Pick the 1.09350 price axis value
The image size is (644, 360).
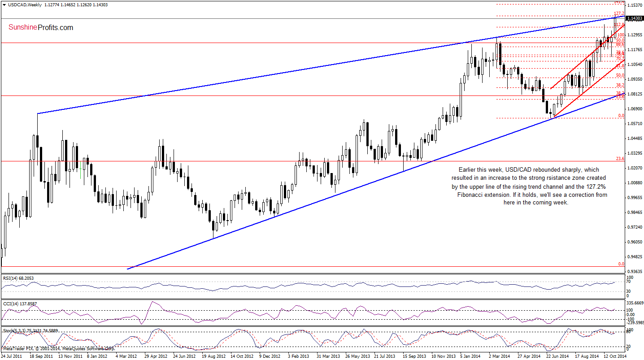[x=634, y=79]
